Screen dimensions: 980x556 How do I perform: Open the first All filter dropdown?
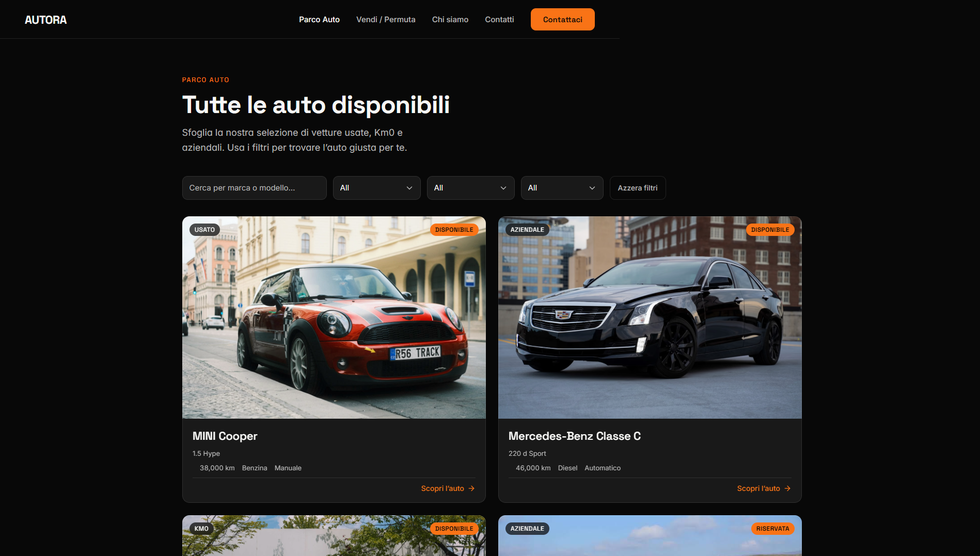(377, 188)
